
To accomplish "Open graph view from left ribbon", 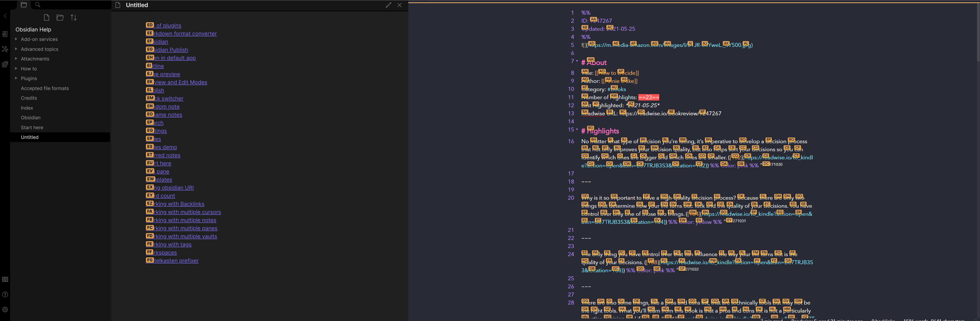I will click(x=5, y=49).
